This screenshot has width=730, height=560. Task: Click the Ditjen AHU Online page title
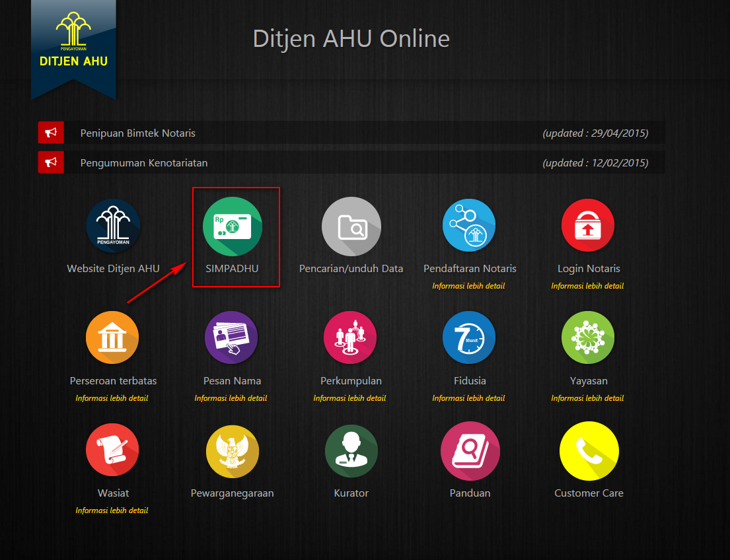(x=351, y=38)
